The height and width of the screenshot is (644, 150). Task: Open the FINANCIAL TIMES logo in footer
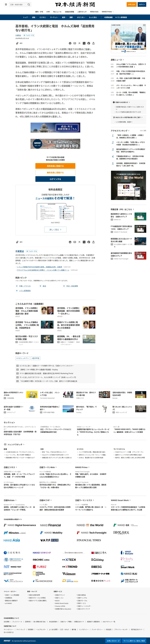[89, 540]
